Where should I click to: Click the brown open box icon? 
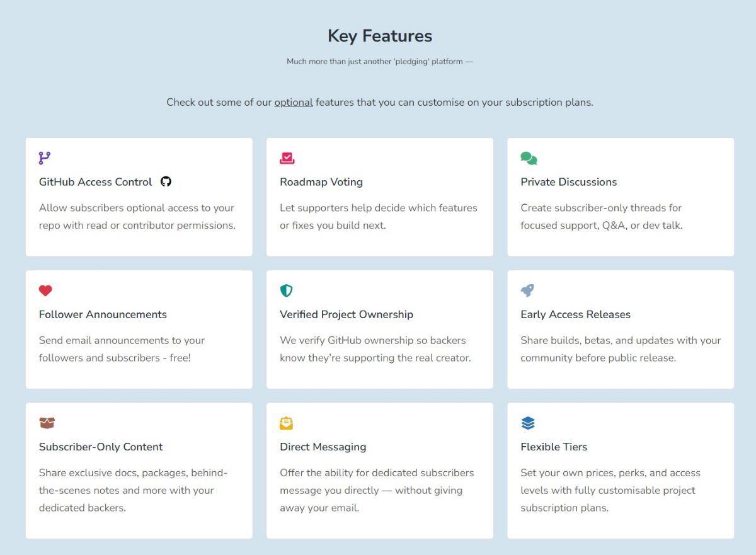tap(47, 423)
